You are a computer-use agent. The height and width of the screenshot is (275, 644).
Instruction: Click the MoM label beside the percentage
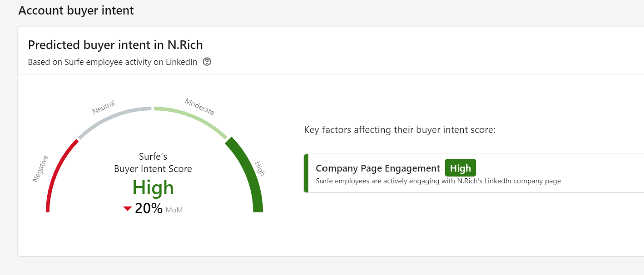tap(174, 210)
